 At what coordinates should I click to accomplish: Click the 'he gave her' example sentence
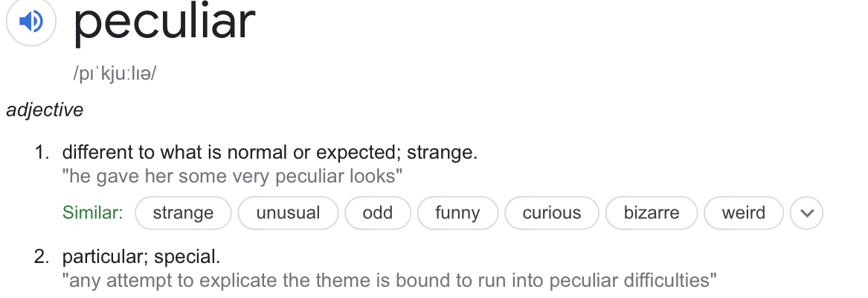point(232,177)
